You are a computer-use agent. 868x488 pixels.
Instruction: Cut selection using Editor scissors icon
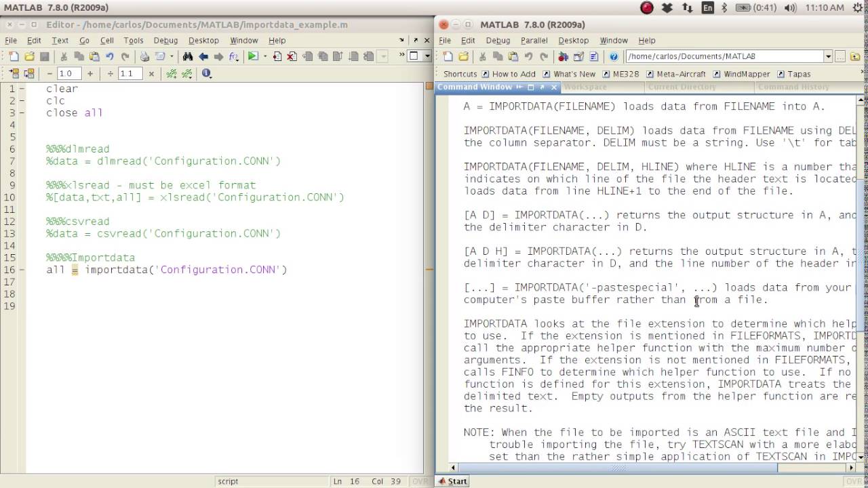coord(64,56)
